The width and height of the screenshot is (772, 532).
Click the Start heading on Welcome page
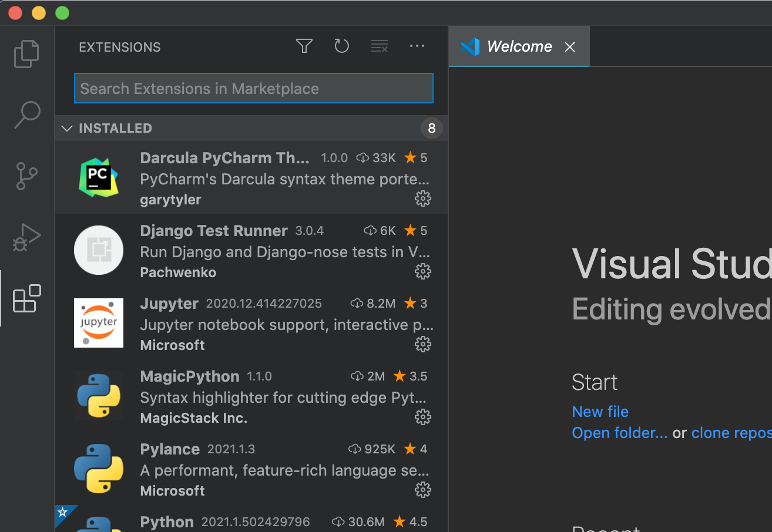(595, 382)
